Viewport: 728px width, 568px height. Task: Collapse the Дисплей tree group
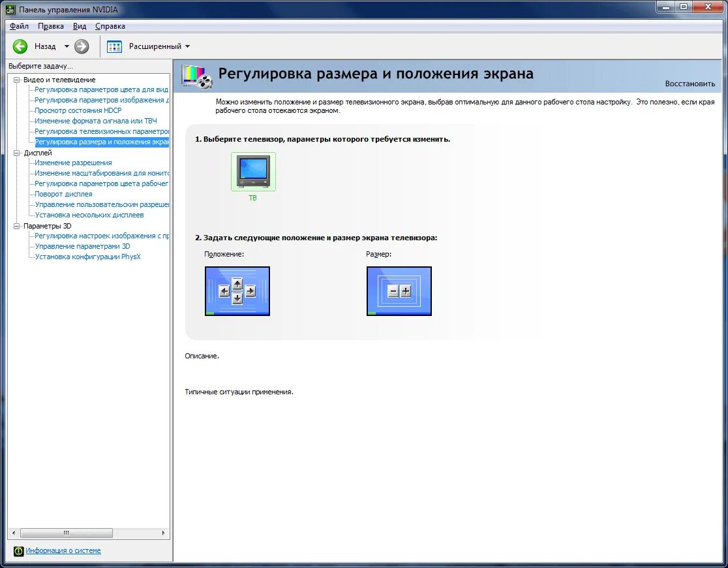tap(17, 153)
